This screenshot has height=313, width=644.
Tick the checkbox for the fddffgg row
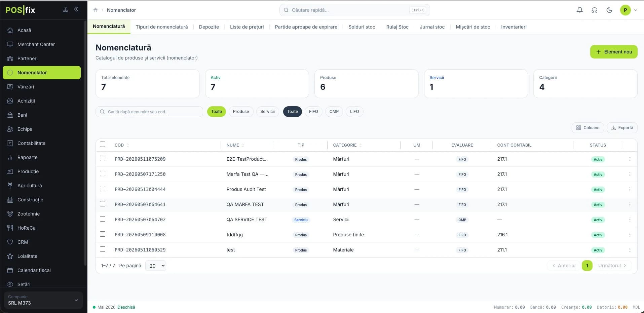tap(103, 234)
